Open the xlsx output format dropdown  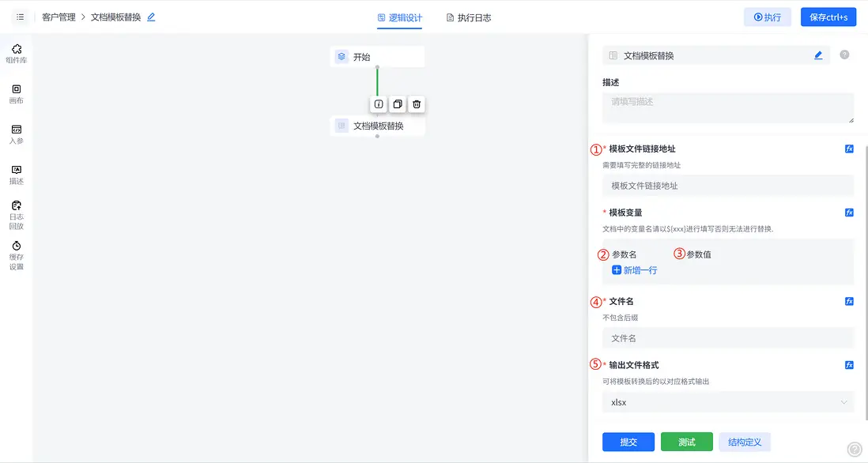[x=727, y=401]
